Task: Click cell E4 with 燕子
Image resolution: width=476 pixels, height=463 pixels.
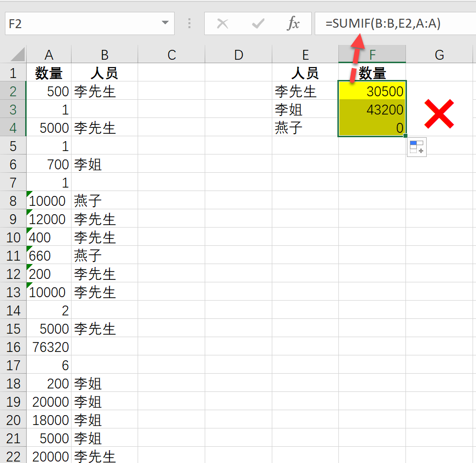Action: [x=305, y=128]
